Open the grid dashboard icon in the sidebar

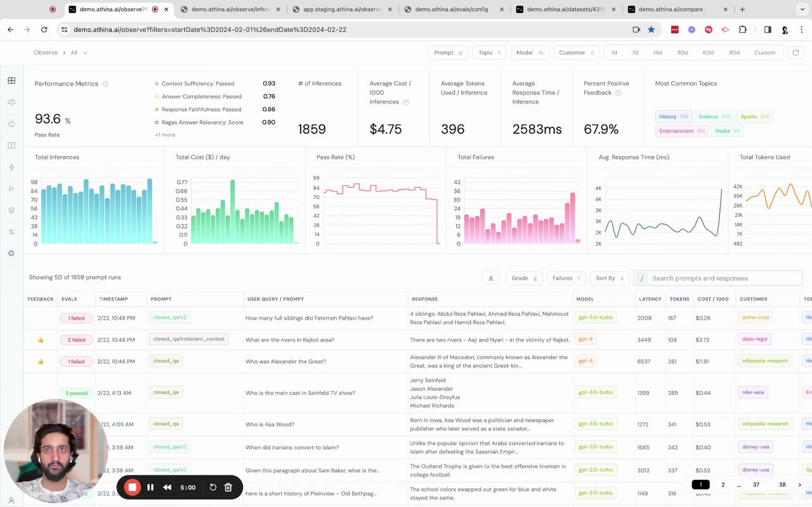11,81
